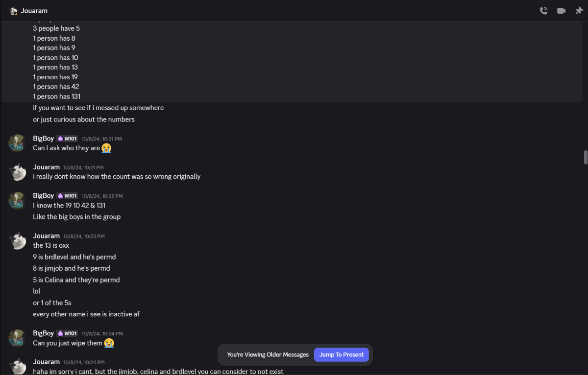
Task: Jump To Present in the chat
Action: click(x=342, y=355)
